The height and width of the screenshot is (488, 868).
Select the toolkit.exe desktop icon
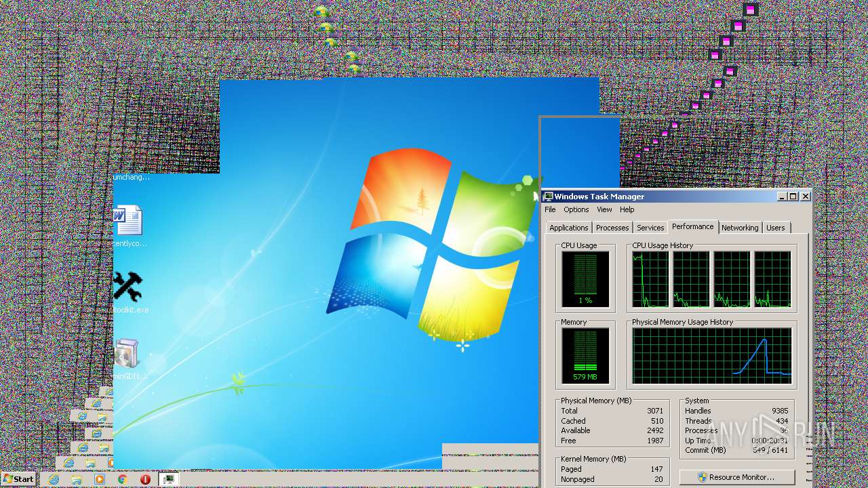(127, 287)
